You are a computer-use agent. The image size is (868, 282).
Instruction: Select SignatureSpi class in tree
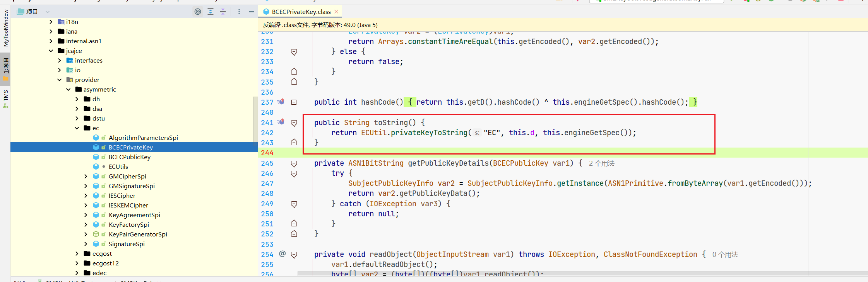tap(127, 244)
